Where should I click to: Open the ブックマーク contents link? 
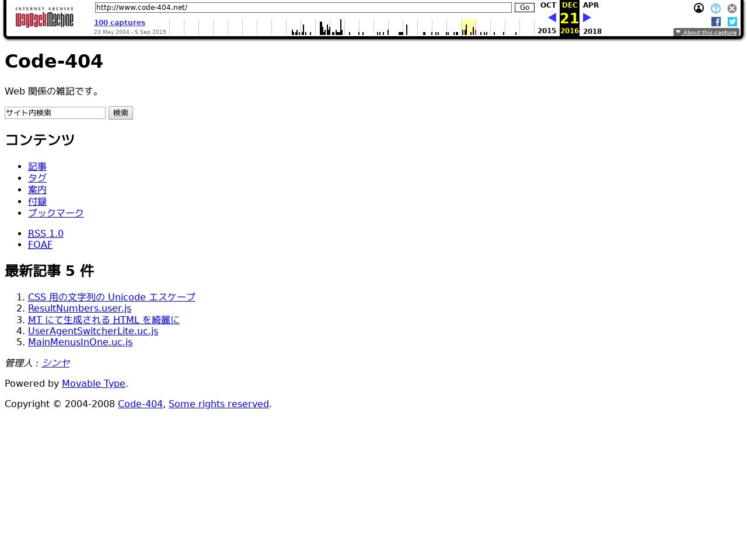[56, 213]
